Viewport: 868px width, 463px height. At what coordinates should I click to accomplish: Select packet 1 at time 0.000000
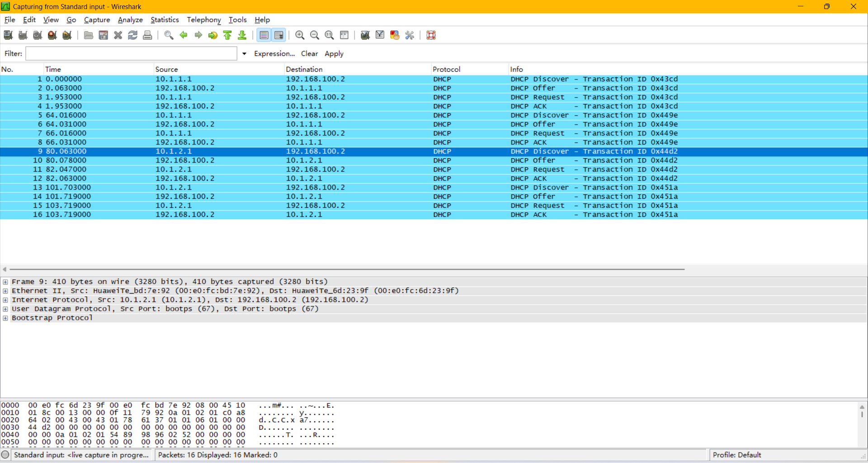pos(434,79)
